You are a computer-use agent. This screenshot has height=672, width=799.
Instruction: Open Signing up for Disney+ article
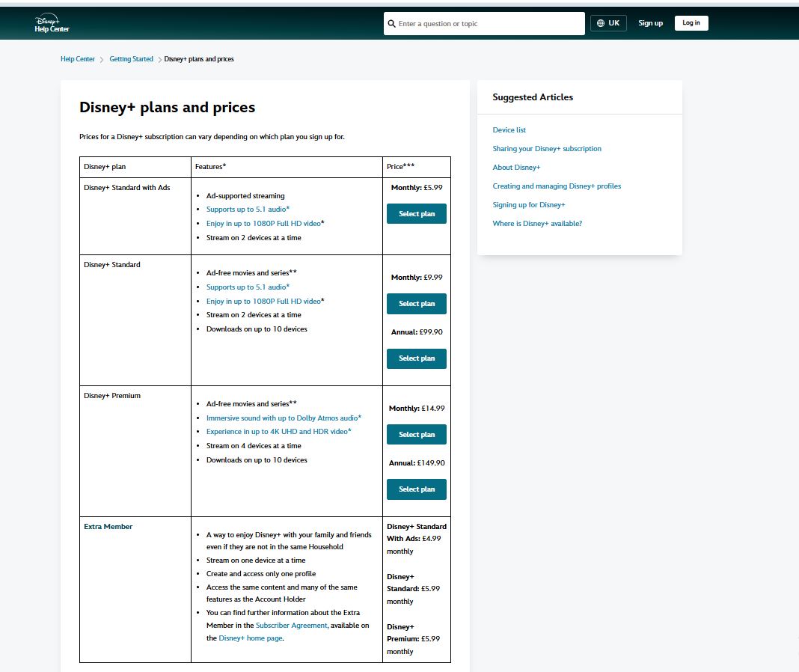click(528, 205)
